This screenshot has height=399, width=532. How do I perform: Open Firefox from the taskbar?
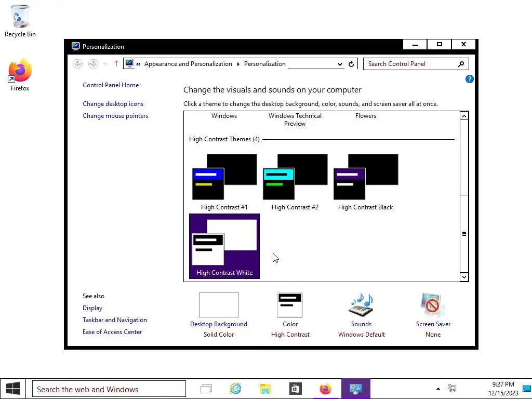(x=325, y=389)
